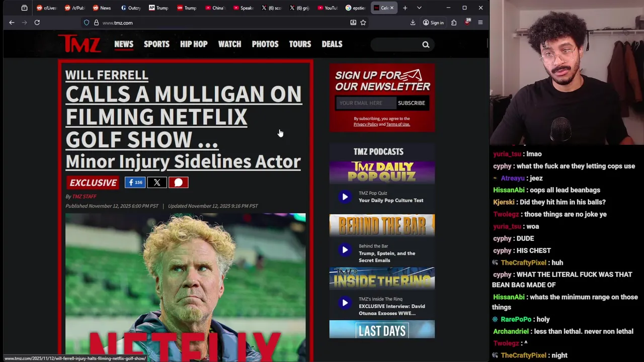This screenshot has width=644, height=362.
Task: Play TMZ's Inside The Ring podcast
Action: [345, 303]
